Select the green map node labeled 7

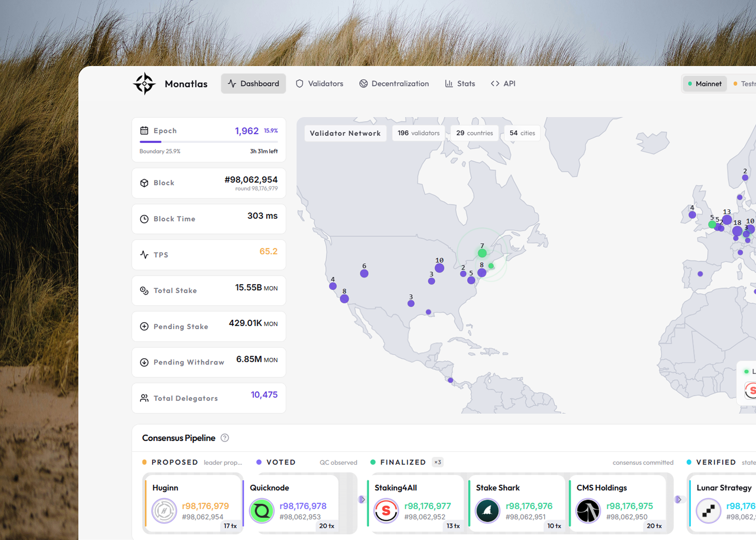[x=482, y=253]
